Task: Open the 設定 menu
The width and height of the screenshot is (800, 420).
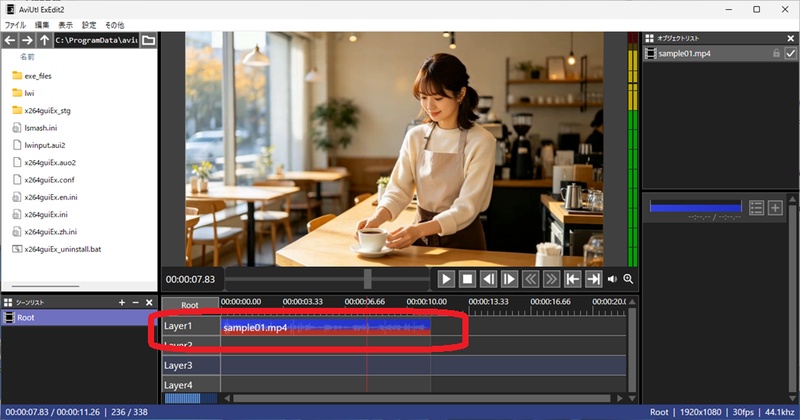Action: coord(89,25)
